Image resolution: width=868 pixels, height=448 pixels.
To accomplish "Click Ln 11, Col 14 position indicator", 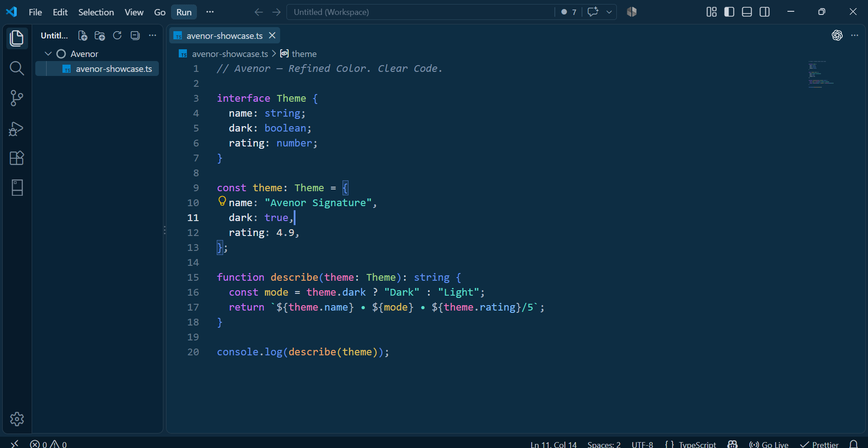I will point(553,444).
